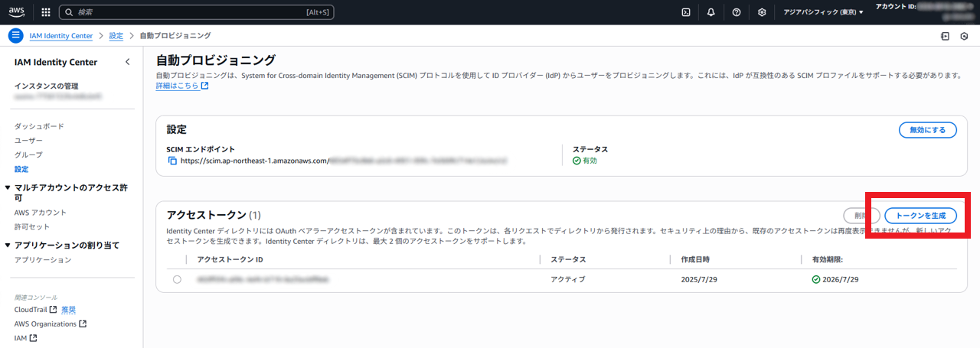Click the 有効 status indicator
Image resolution: width=980 pixels, height=348 pixels.
click(585, 161)
